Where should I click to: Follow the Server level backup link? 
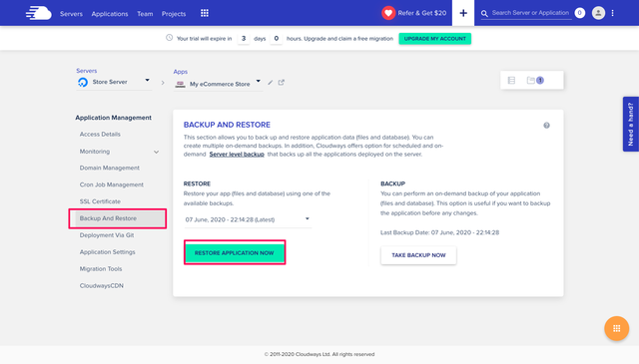click(x=237, y=155)
